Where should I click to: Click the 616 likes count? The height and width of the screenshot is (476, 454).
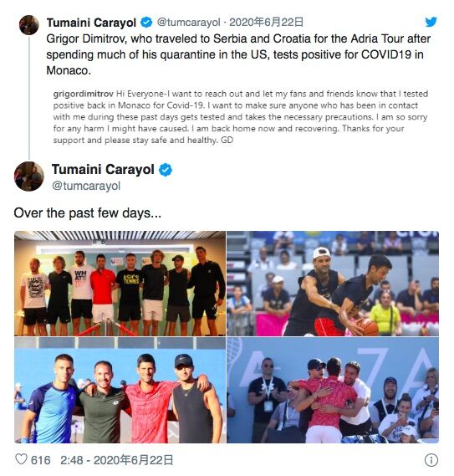pos(41,460)
